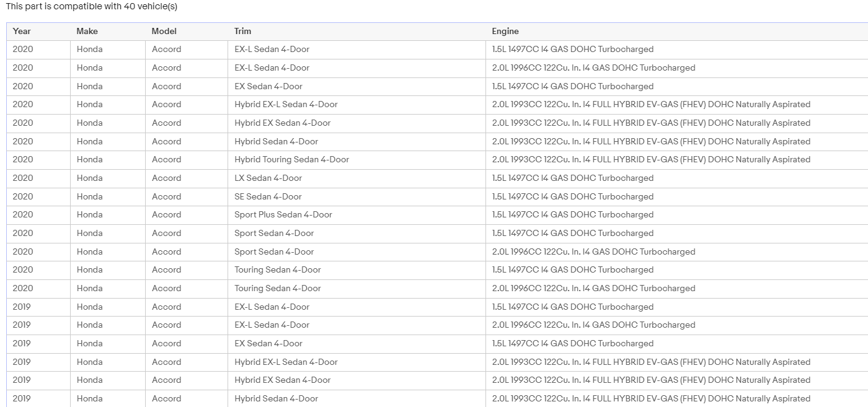Select the "This part is compatible with 40 vehicle(s)" text

click(x=92, y=6)
